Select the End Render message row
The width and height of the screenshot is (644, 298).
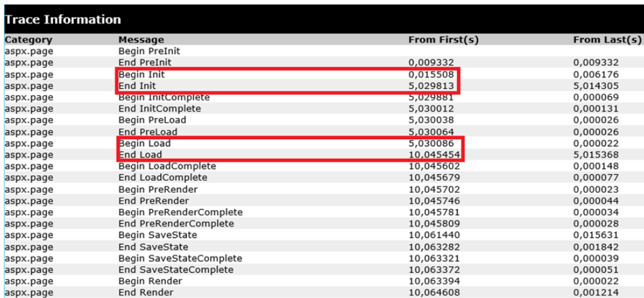coord(146,293)
